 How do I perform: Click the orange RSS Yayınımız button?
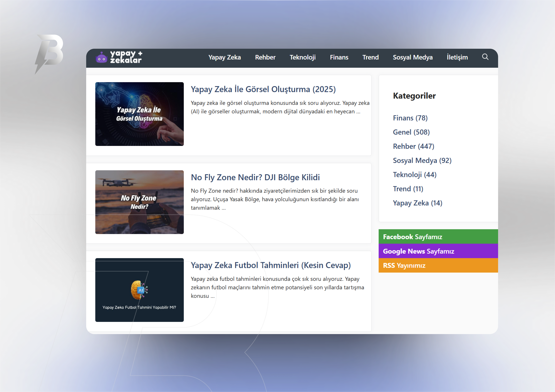438,265
